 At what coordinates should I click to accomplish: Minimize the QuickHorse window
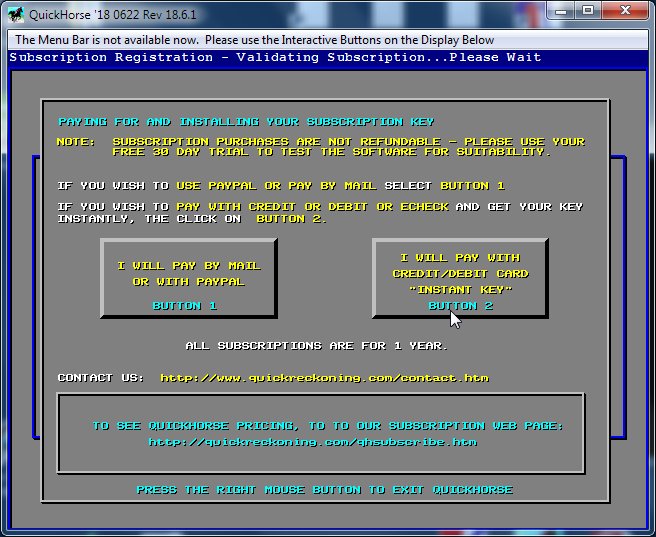click(x=561, y=11)
